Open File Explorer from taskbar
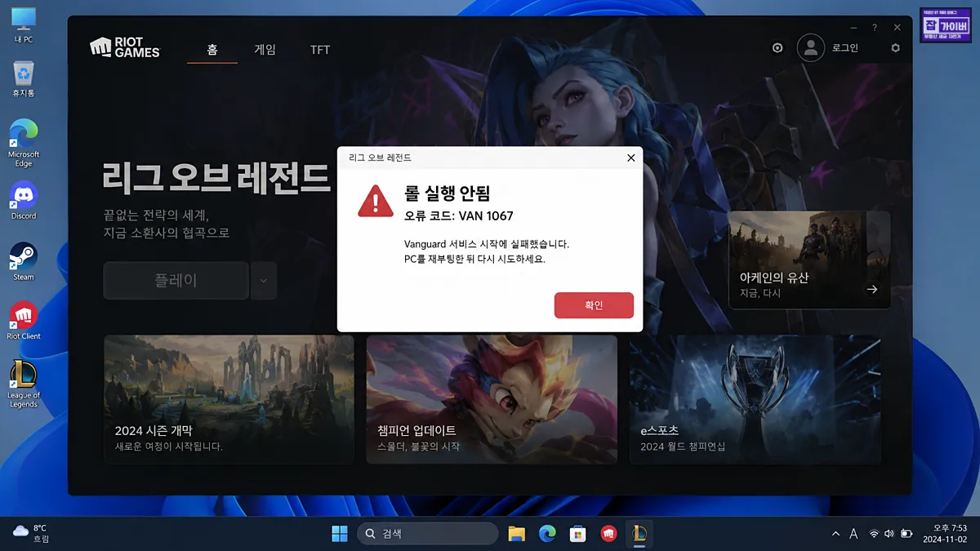The height and width of the screenshot is (551, 980). click(516, 534)
